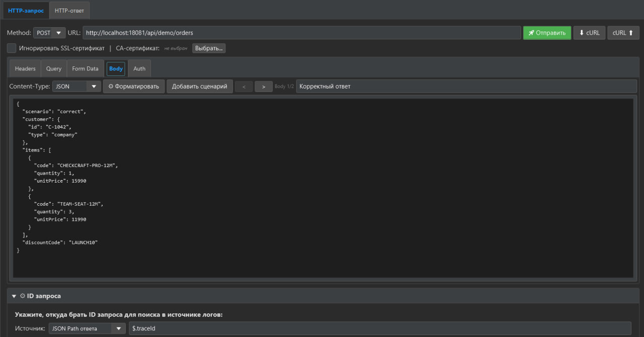The height and width of the screenshot is (337, 644).
Task: Collapse the ID запроса section
Action: pyautogui.click(x=14, y=296)
